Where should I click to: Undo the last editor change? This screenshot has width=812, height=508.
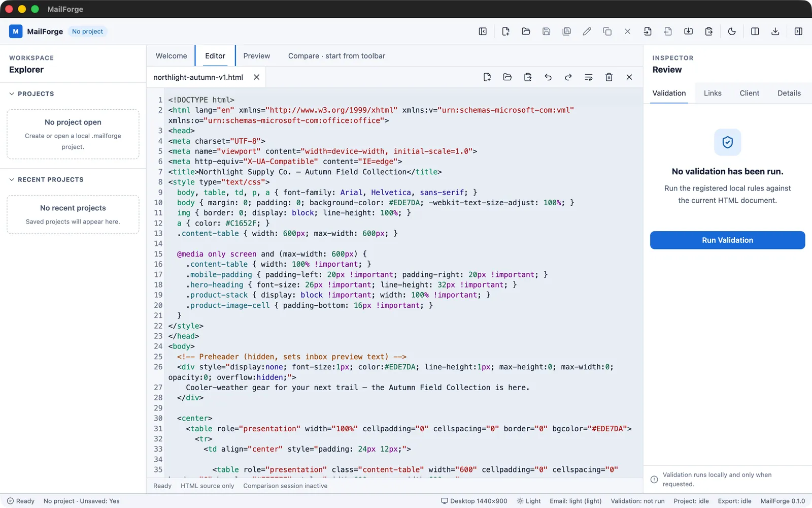[x=548, y=77]
